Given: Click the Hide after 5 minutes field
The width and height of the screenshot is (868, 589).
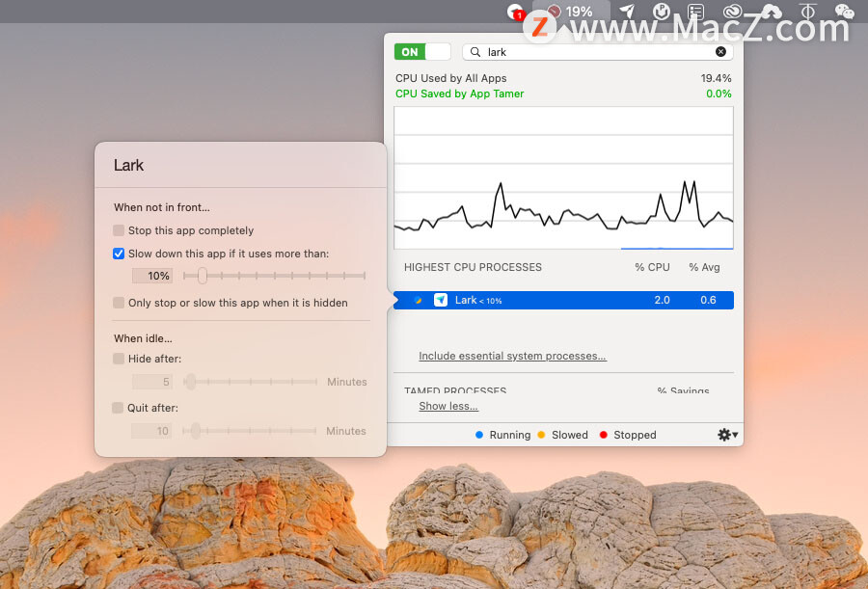Looking at the screenshot, I should pyautogui.click(x=152, y=382).
